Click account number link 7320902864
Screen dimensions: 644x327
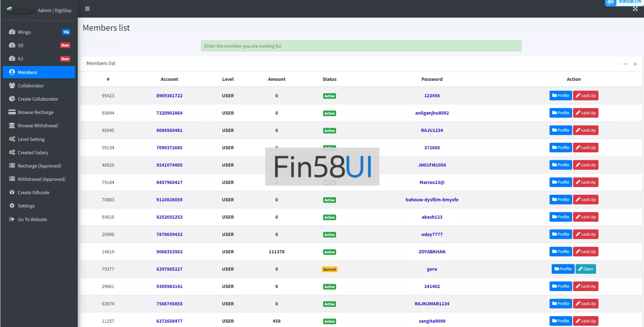click(x=169, y=113)
